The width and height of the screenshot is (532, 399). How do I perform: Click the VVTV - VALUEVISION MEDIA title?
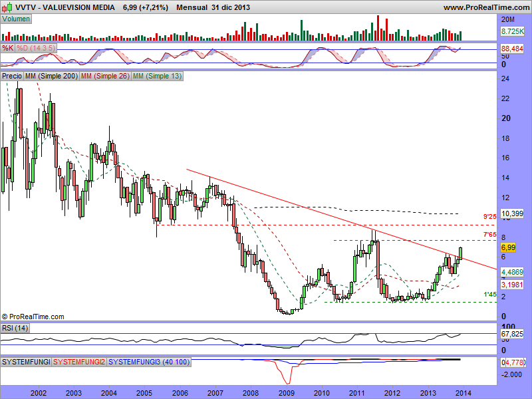pos(65,7)
